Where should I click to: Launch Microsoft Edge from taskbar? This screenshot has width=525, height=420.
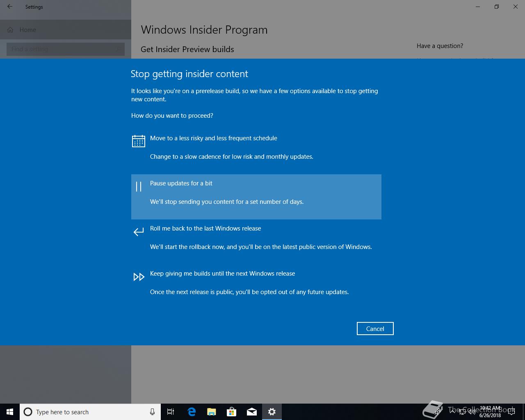coord(192,412)
